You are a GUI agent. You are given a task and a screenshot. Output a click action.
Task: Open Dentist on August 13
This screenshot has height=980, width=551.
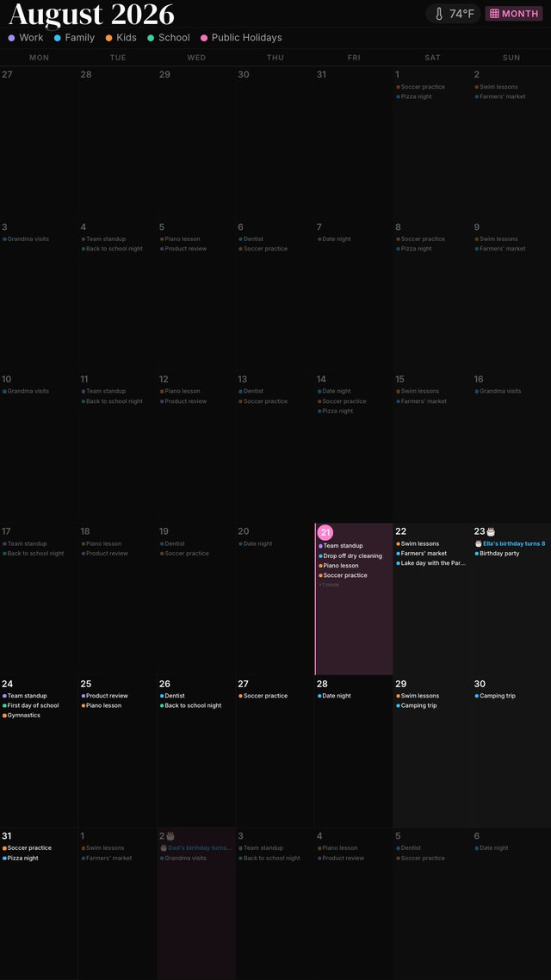pyautogui.click(x=251, y=391)
